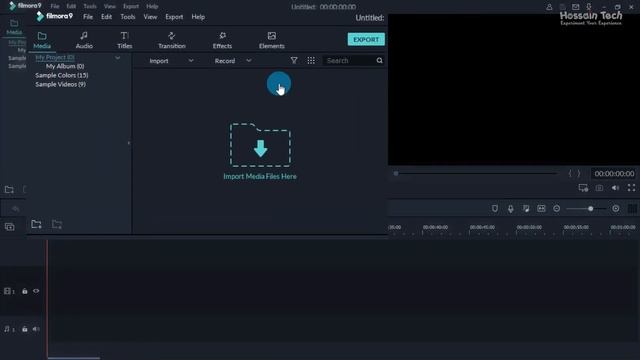Screen dimensions: 640x360
Task: Click the timeline horizontal scrollbar
Action: [x=73, y=358]
